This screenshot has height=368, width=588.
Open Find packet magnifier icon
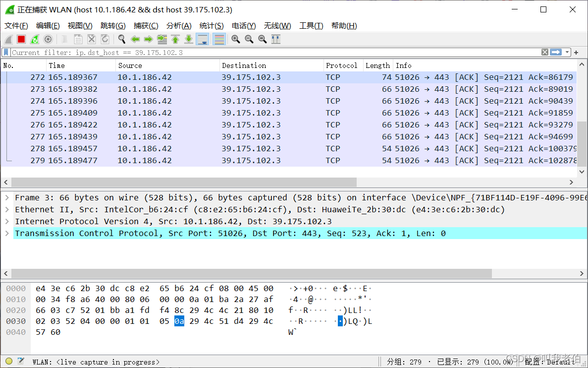tap(122, 39)
